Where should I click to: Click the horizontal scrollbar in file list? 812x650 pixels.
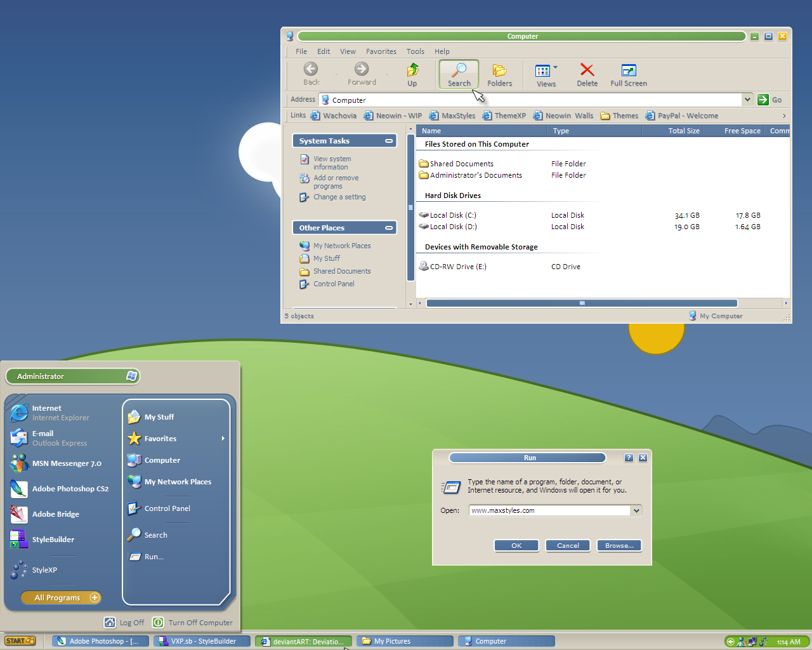coord(582,303)
